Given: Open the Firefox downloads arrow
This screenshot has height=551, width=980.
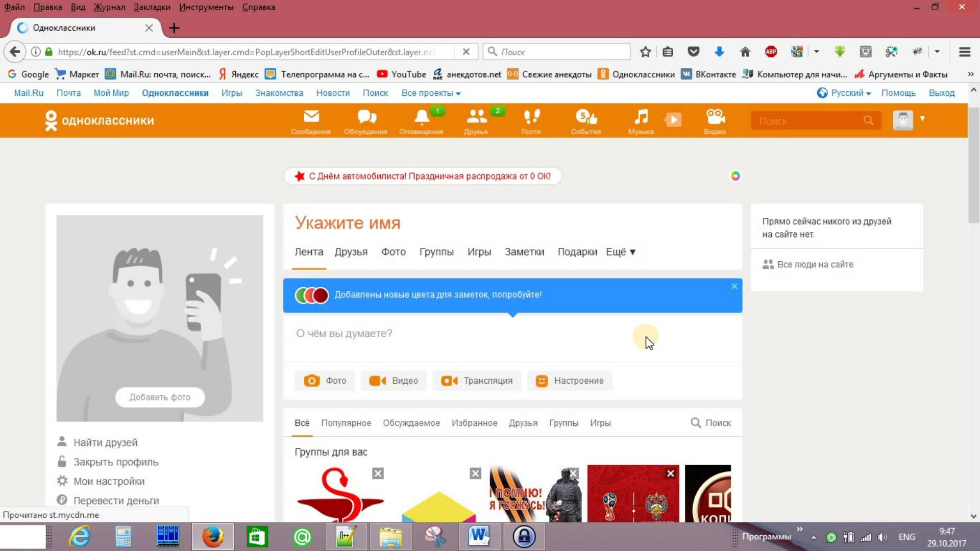Looking at the screenshot, I should coord(719,52).
